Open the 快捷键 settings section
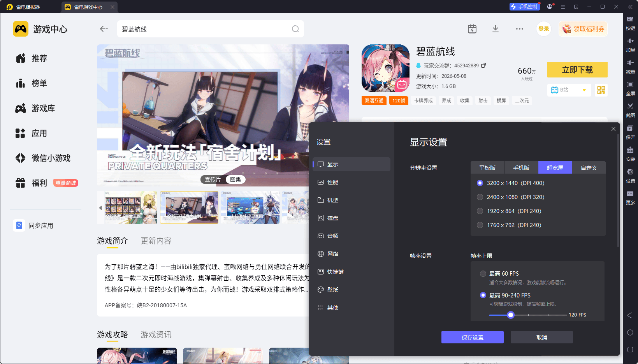The width and height of the screenshot is (638, 364). click(352, 272)
